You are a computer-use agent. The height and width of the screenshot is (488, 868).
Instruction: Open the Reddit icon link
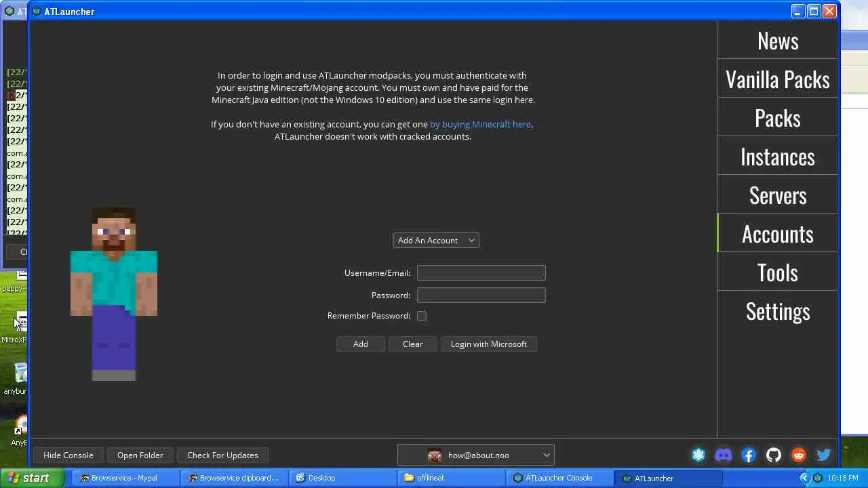click(x=799, y=455)
